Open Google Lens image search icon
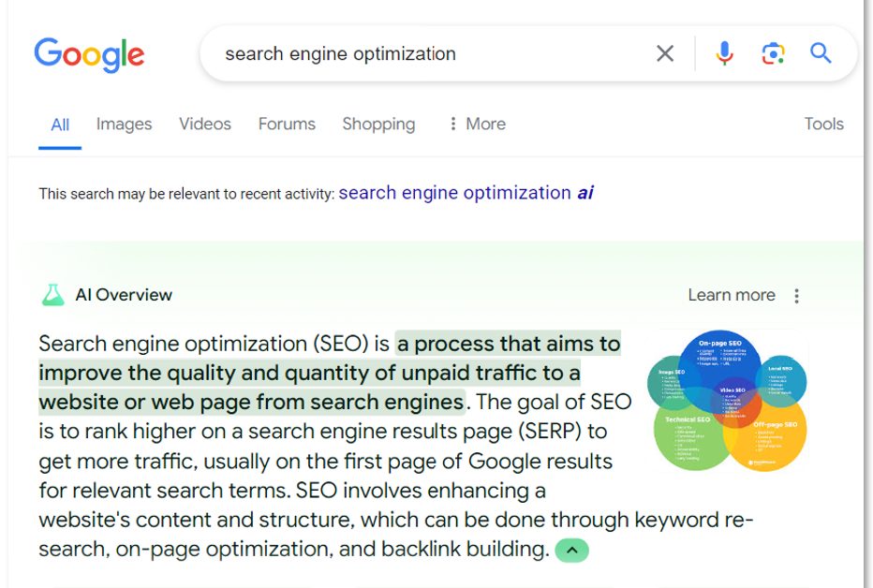 click(773, 53)
